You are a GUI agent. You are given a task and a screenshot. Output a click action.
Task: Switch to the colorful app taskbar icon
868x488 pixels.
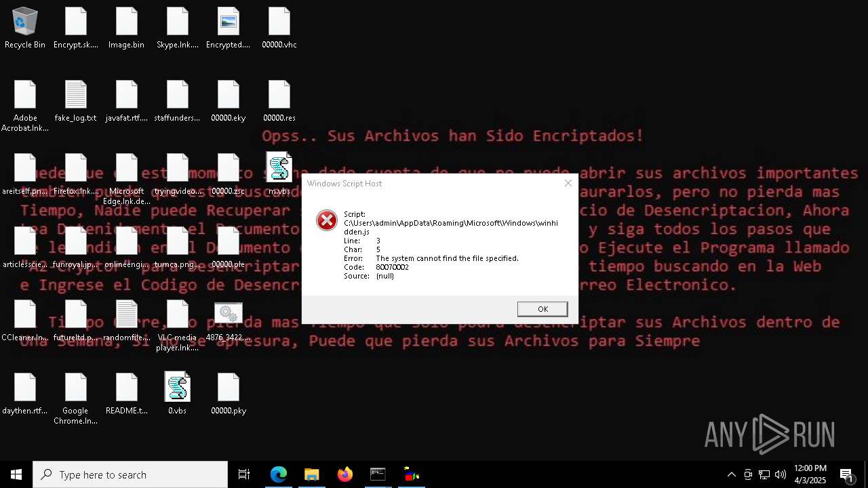[x=411, y=474]
